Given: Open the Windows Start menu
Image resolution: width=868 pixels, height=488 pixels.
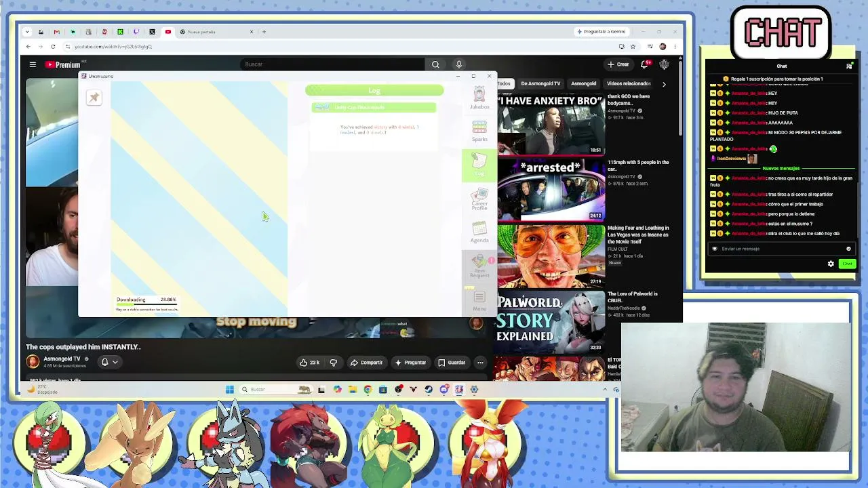Looking at the screenshot, I should coord(230,389).
